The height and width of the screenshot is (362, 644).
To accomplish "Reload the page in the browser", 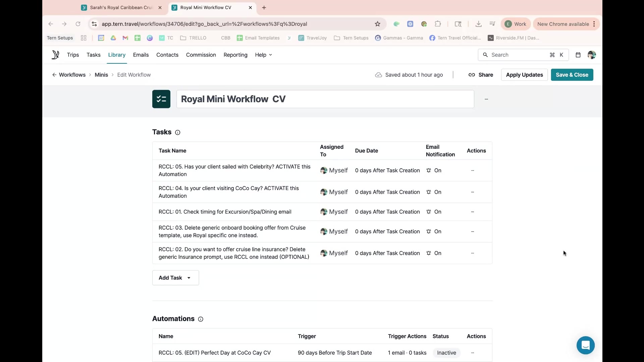I will point(78,24).
